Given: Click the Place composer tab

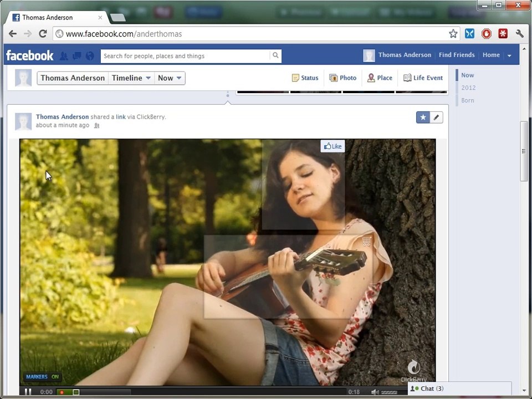Looking at the screenshot, I should point(380,78).
